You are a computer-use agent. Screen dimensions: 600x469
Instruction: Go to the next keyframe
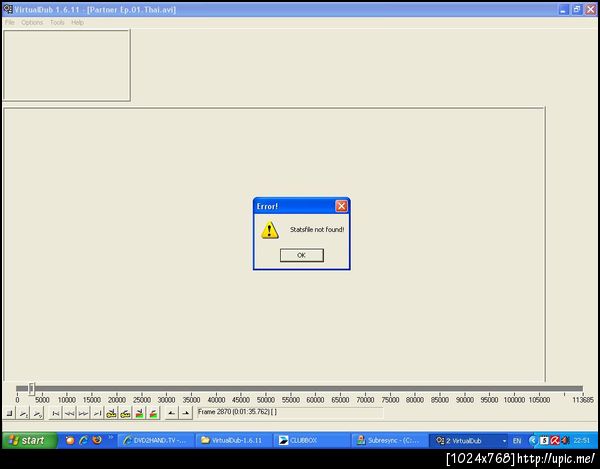[x=125, y=413]
